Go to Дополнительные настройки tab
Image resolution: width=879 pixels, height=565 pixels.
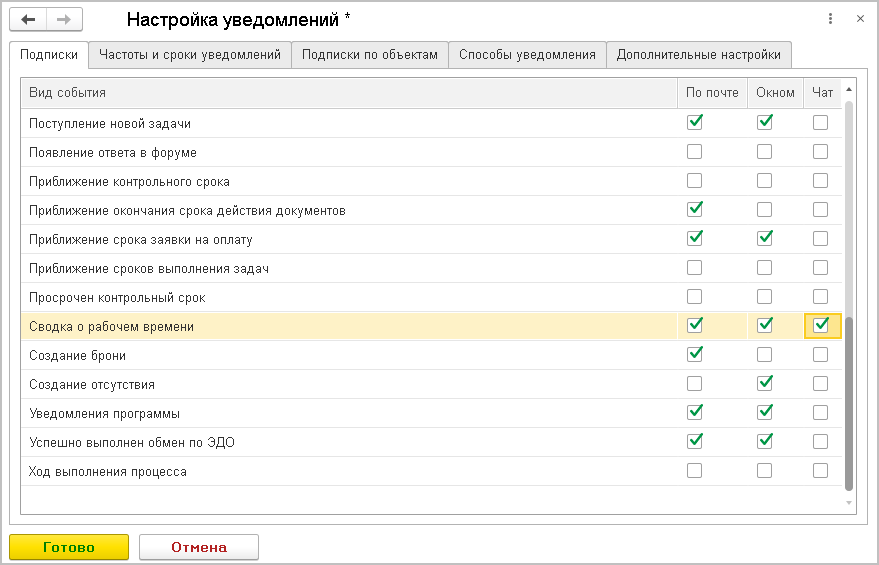(x=699, y=55)
